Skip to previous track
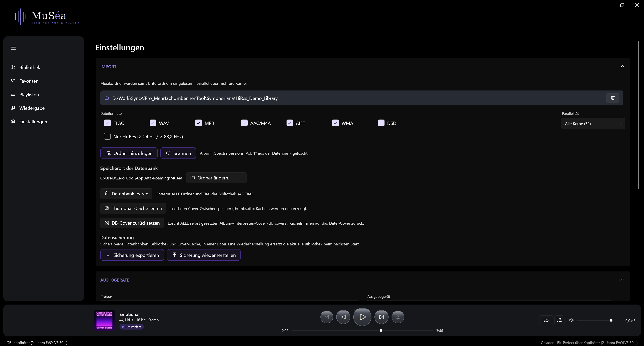This screenshot has height=346, width=644. [343, 317]
